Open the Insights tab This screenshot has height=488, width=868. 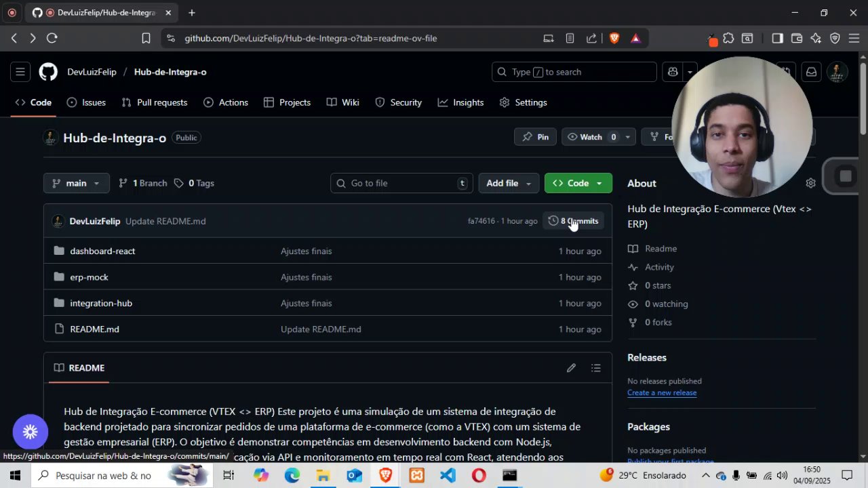(x=460, y=102)
